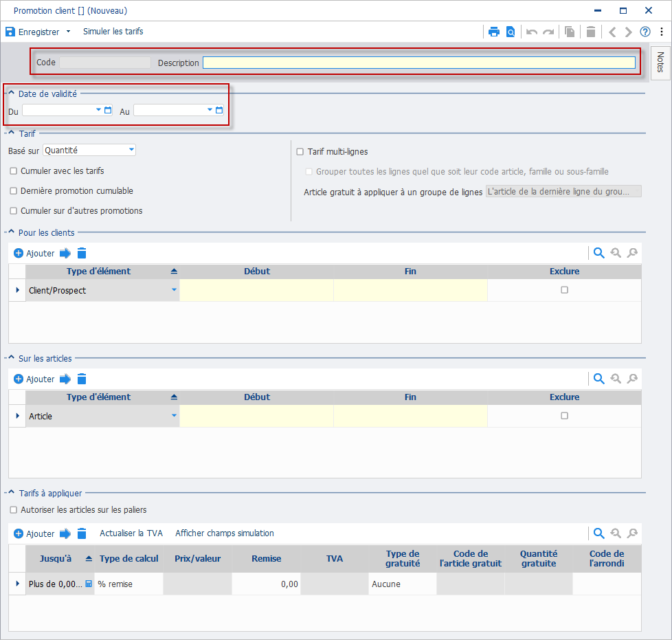Enable the Cumuler avec les tarifs checkbox
672x640 pixels.
coord(14,171)
